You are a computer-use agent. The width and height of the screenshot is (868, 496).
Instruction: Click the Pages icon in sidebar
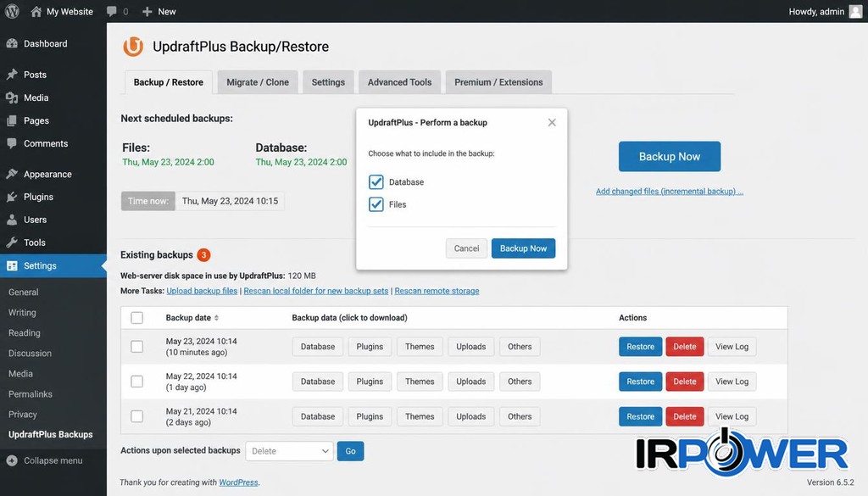(12, 120)
